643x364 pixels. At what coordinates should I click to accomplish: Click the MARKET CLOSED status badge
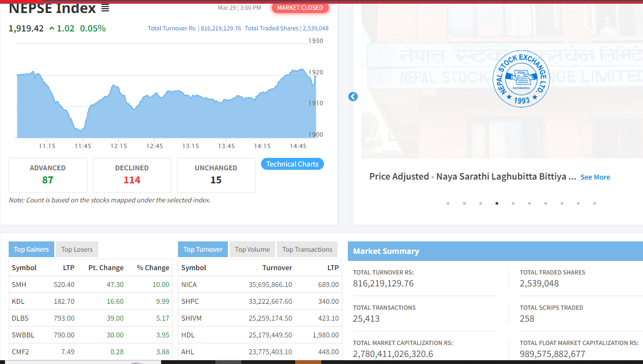(x=300, y=8)
